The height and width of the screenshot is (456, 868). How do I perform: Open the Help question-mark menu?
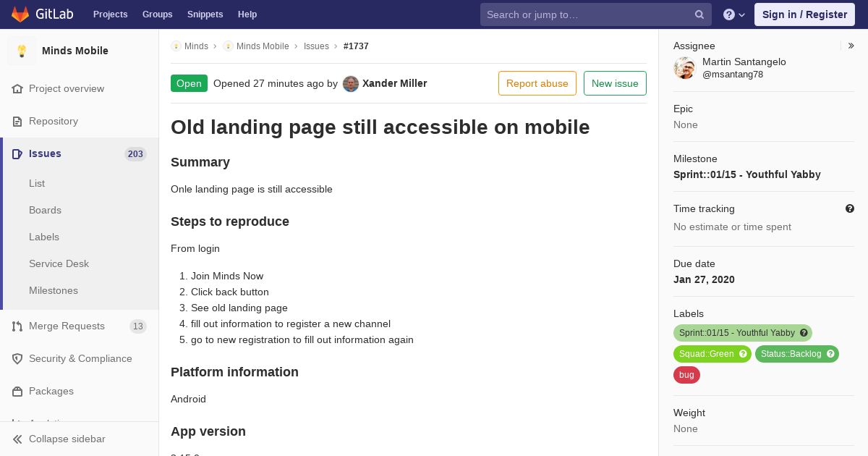tap(734, 14)
